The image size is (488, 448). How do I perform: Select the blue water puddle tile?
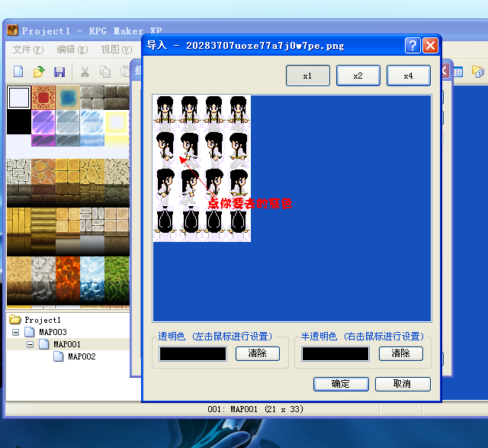tap(68, 98)
